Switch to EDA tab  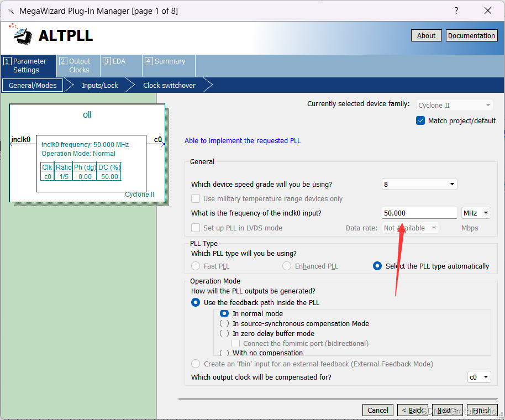click(122, 65)
